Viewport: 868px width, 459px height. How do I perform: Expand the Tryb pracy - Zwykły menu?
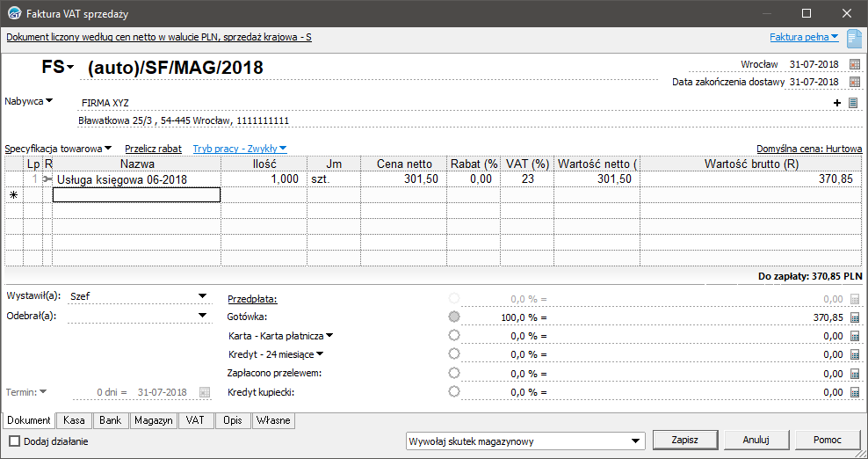tap(240, 149)
